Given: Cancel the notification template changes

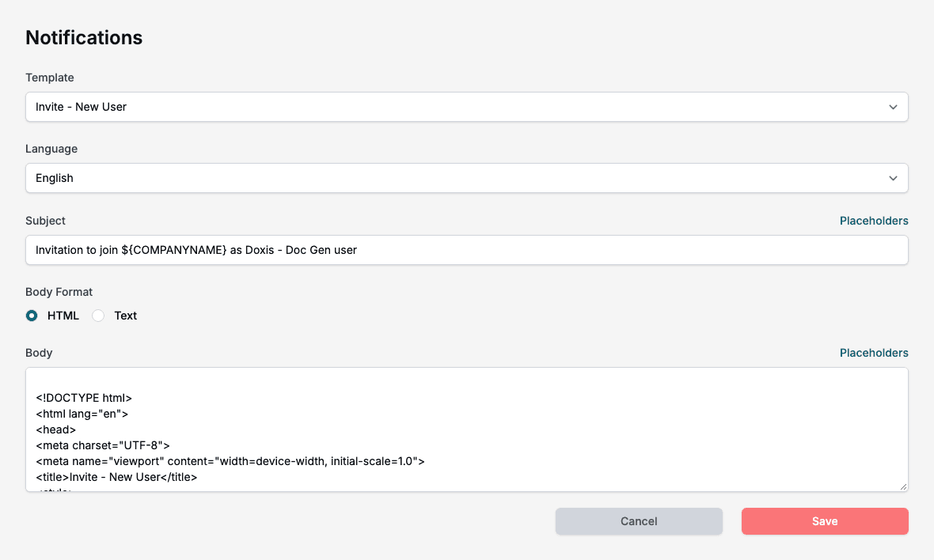Looking at the screenshot, I should point(639,521).
